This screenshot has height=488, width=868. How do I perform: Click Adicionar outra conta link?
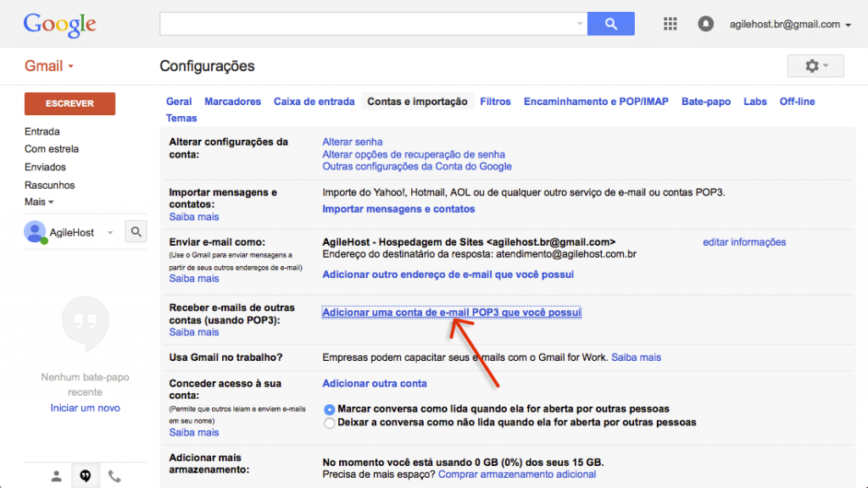click(x=374, y=384)
